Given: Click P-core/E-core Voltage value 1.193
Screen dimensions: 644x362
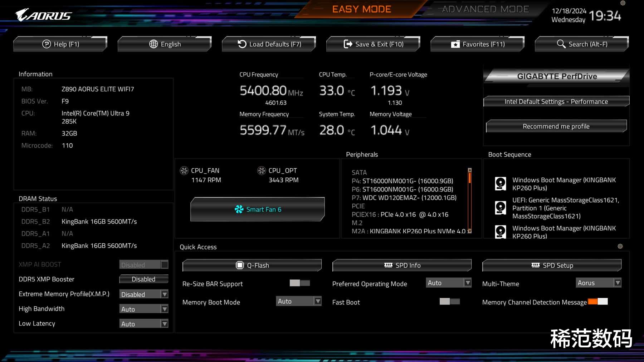Looking at the screenshot, I should click(x=386, y=91).
